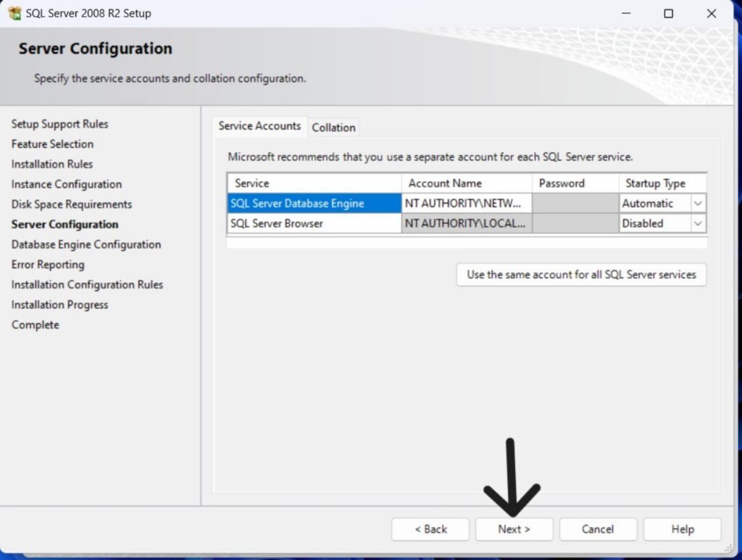Maximize the setup window

coord(668,13)
